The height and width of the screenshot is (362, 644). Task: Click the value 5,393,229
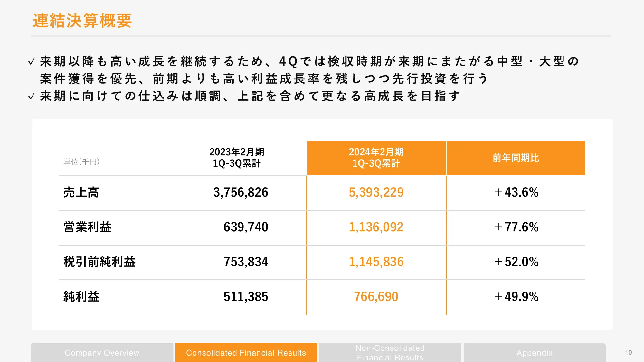click(376, 192)
